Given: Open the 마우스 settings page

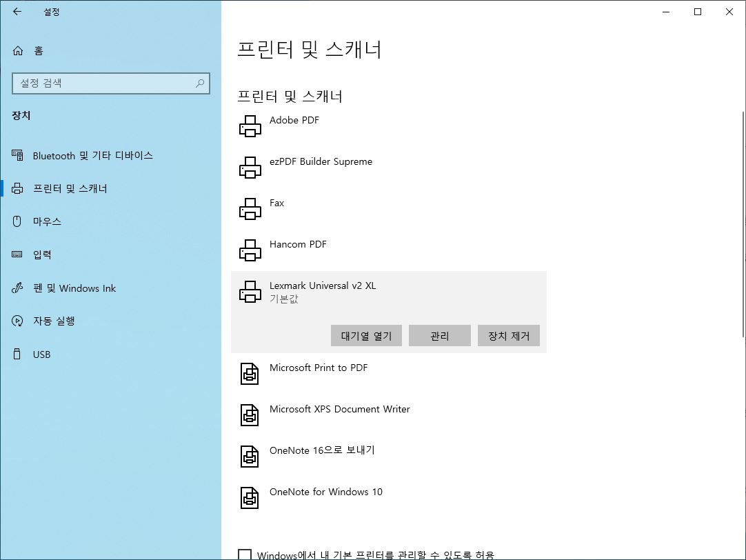Looking at the screenshot, I should 47,221.
